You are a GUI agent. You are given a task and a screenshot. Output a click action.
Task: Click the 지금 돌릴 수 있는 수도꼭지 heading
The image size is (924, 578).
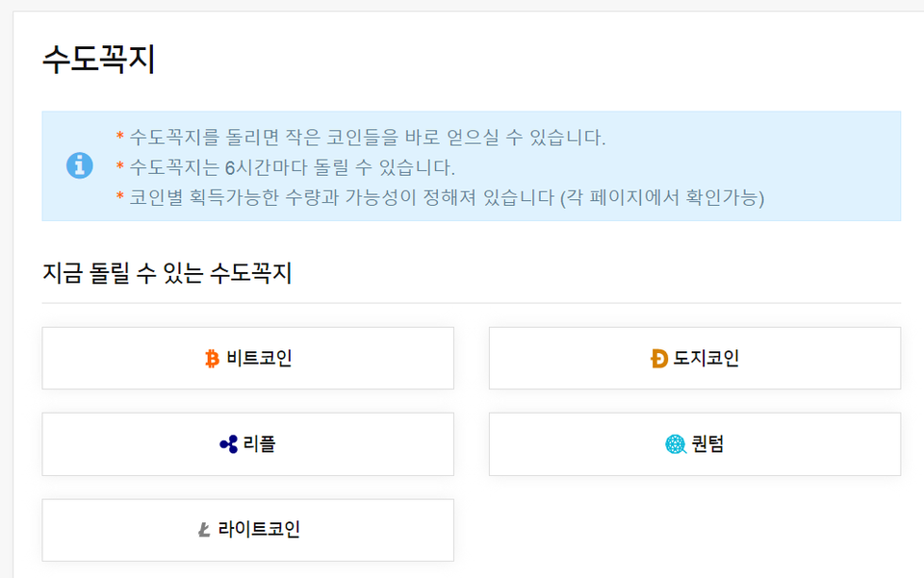pos(167,273)
